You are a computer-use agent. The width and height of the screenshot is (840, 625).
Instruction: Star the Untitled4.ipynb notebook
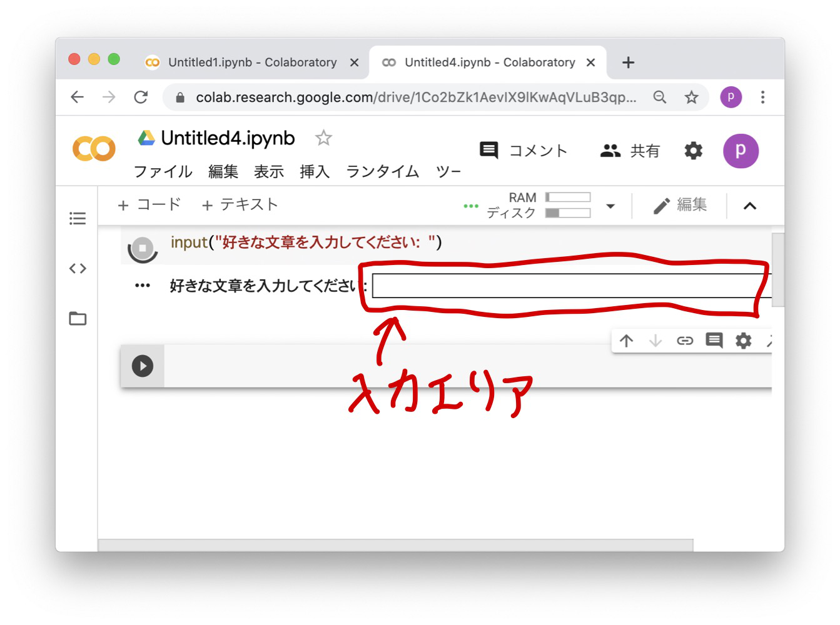point(323,137)
